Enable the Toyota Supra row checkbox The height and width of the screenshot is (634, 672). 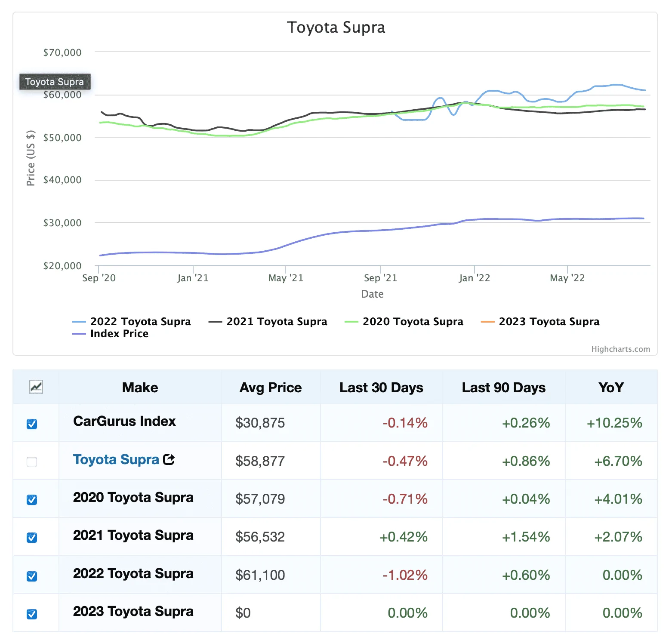[x=32, y=462]
